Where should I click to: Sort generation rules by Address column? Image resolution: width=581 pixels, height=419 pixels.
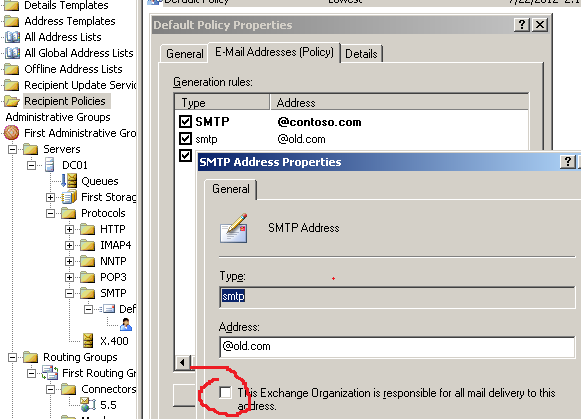(399, 103)
